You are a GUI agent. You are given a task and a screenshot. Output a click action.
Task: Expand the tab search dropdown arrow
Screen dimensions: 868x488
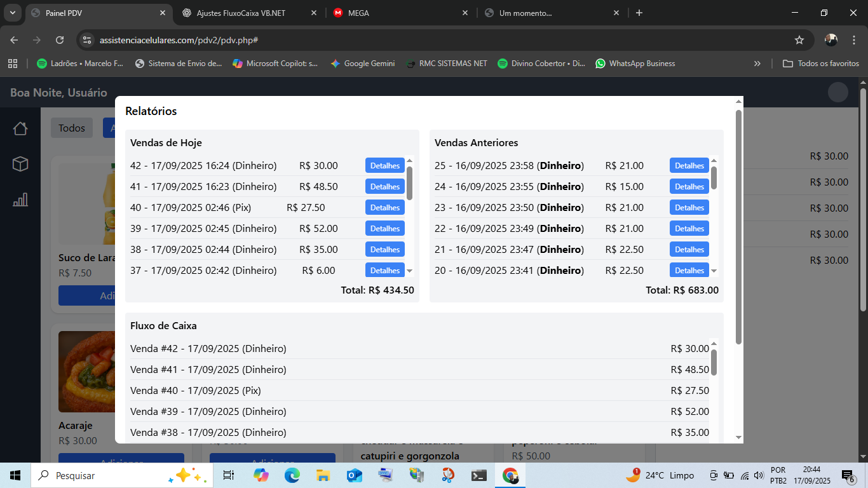pyautogui.click(x=12, y=13)
